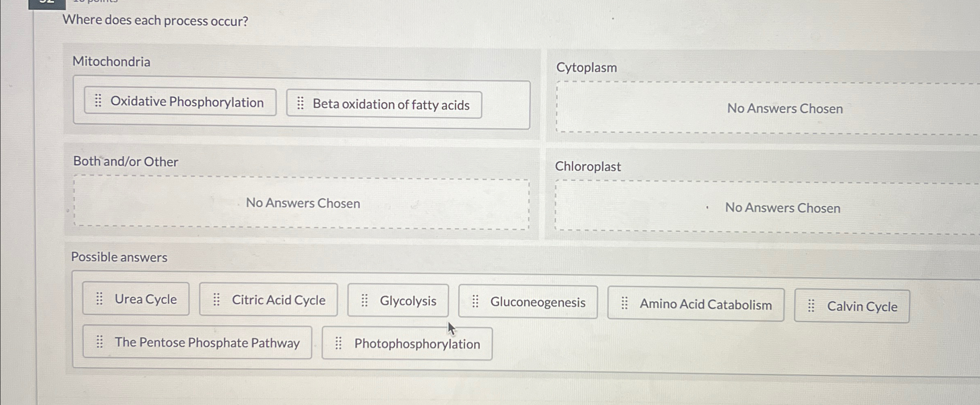Select the Citric Acid Cycle answer chip

point(268,300)
